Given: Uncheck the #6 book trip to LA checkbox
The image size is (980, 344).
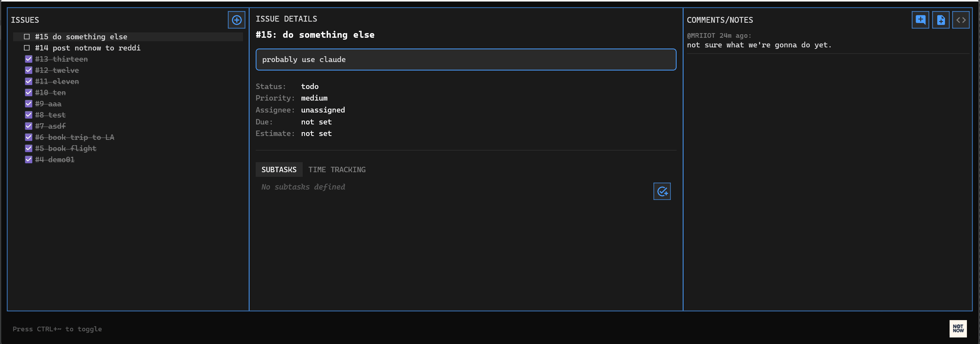Looking at the screenshot, I should 28,137.
